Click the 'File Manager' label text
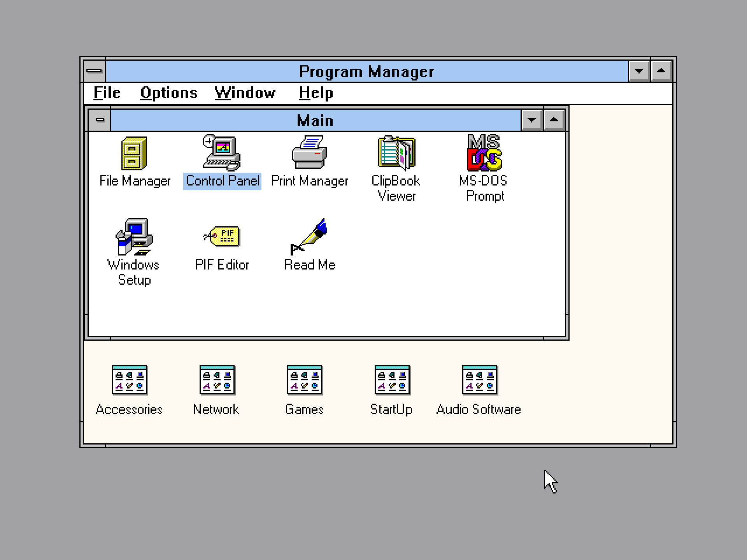The width and height of the screenshot is (747, 560). click(135, 181)
